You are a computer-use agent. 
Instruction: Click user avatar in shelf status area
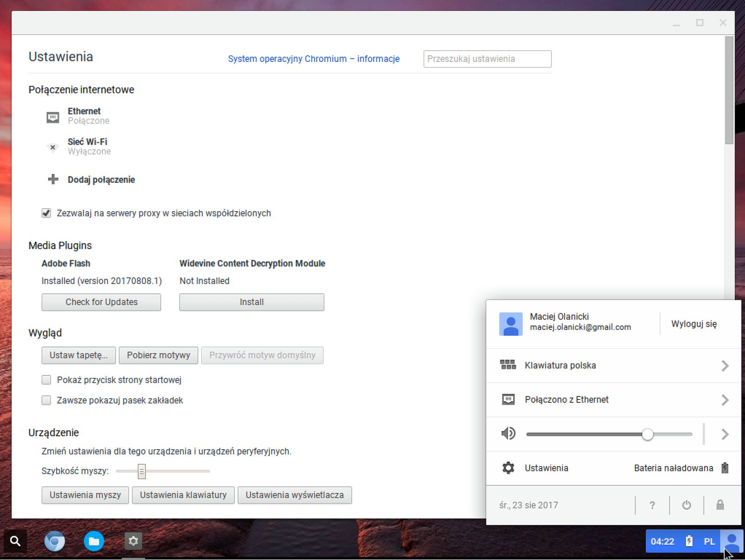click(732, 541)
